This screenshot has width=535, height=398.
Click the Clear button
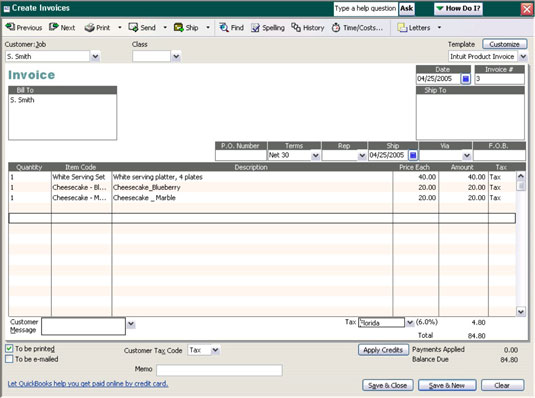pos(502,385)
